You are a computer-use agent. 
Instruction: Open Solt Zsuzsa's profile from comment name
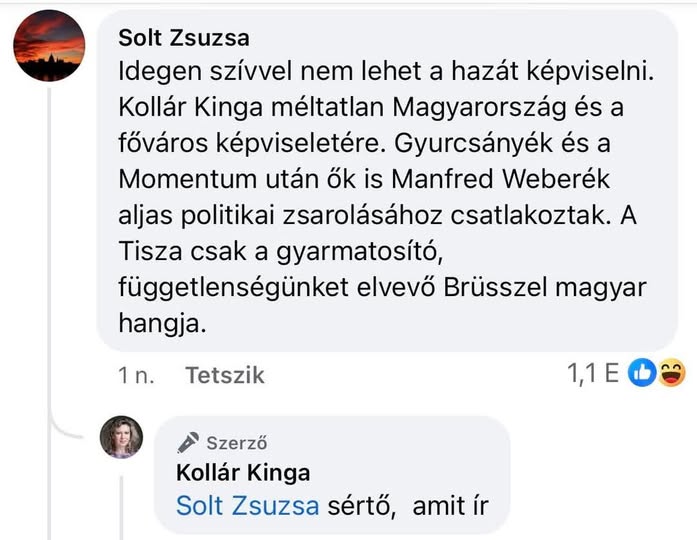184,38
